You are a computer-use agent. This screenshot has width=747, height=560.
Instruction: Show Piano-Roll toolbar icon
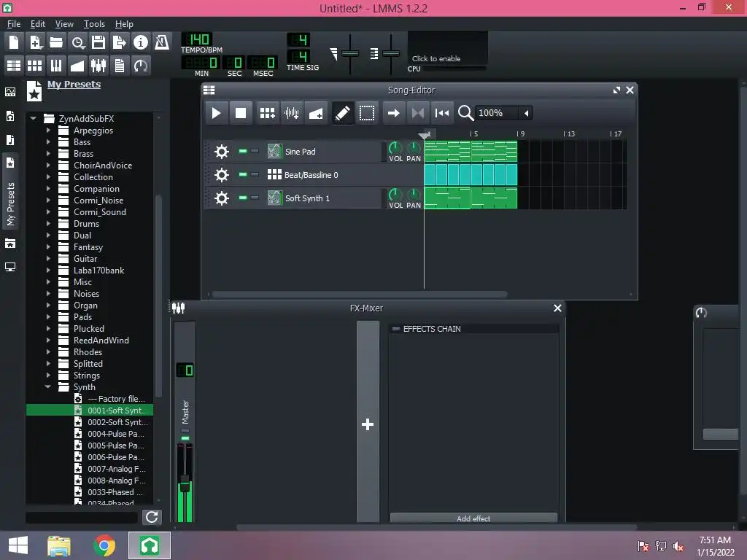(x=56, y=65)
